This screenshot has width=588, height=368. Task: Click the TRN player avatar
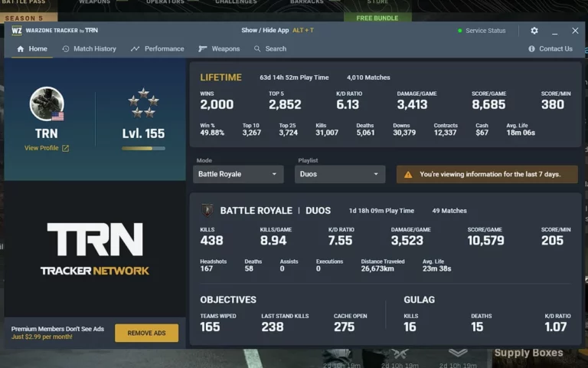pos(47,104)
